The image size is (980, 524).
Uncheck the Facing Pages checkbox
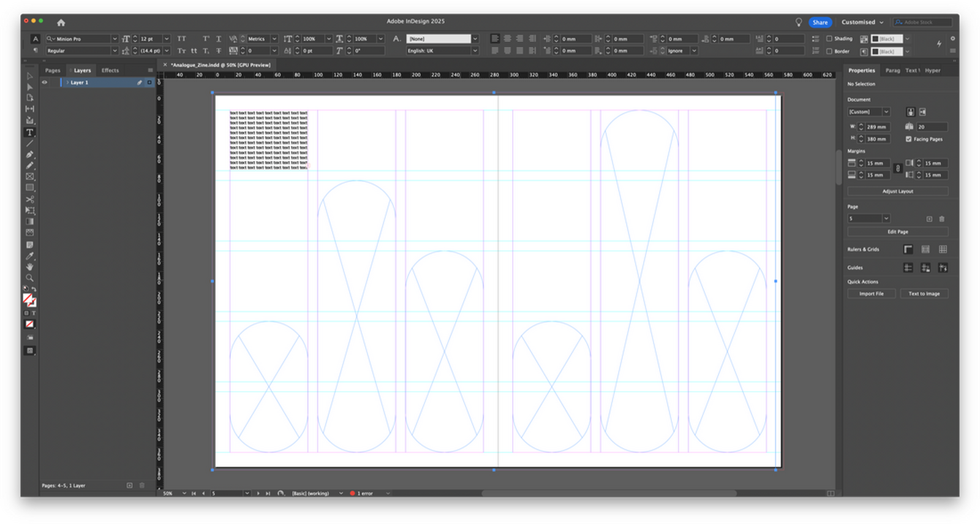pyautogui.click(x=908, y=139)
